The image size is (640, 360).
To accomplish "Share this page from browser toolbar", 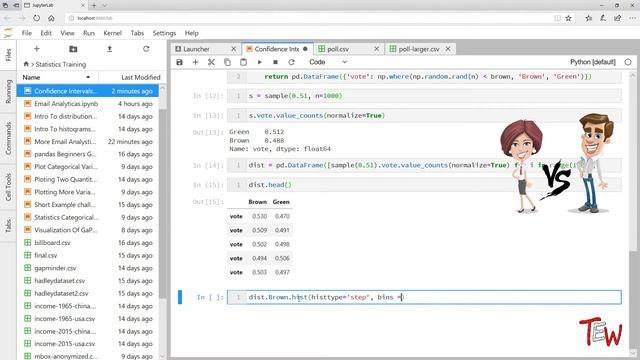I will (x=618, y=18).
